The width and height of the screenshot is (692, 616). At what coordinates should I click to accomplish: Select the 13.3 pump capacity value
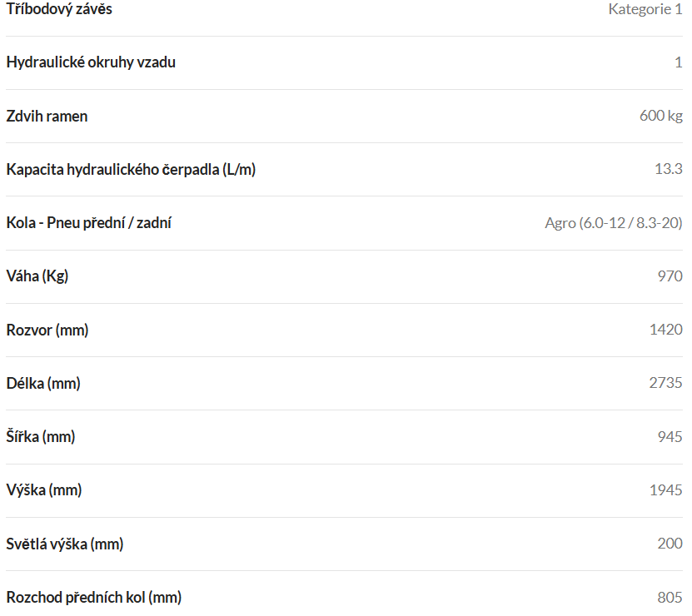coord(669,168)
